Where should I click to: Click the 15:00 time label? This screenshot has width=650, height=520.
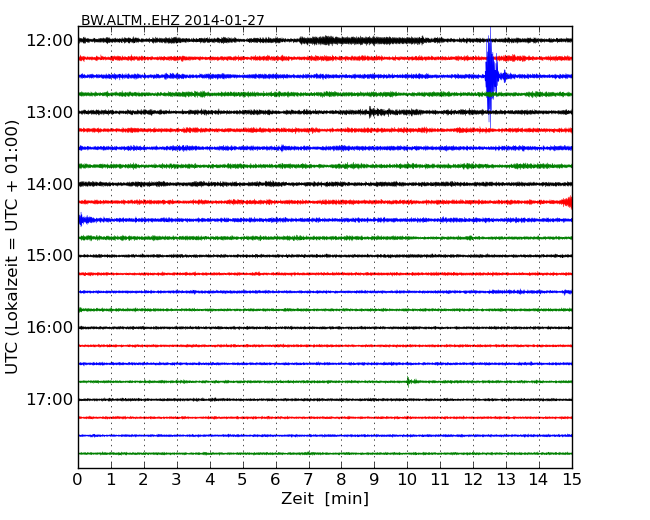tap(49, 256)
